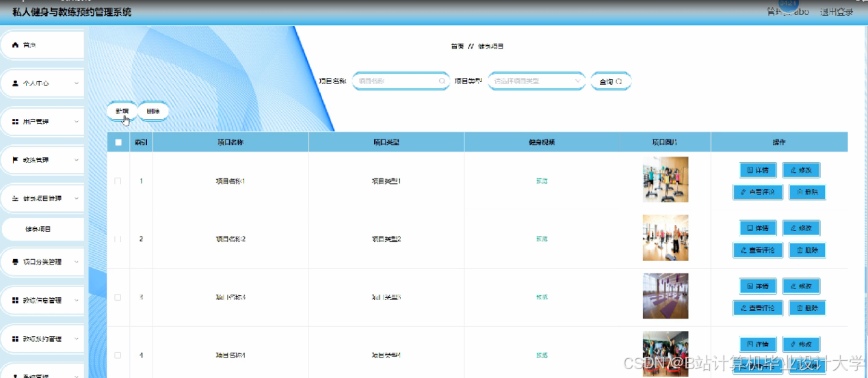Screen dimensions: 868x378
Task: Click 修改 edit for row 3
Action: 801,286
